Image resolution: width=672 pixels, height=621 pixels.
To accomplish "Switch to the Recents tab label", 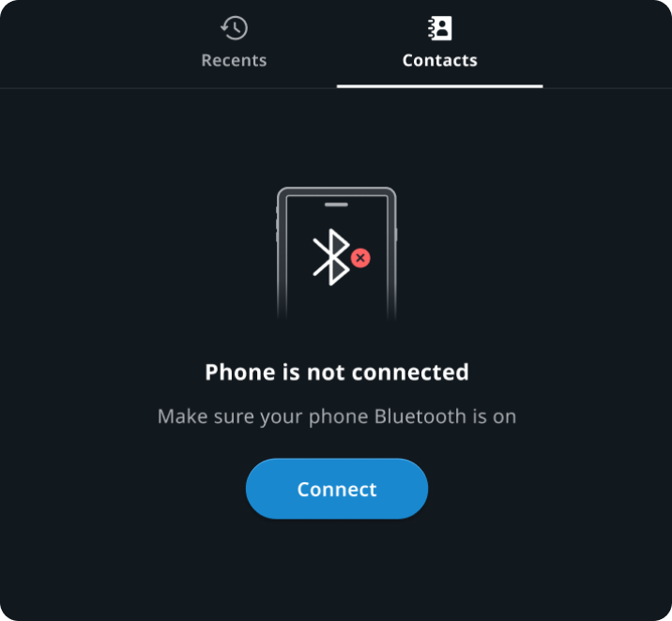I will (234, 60).
